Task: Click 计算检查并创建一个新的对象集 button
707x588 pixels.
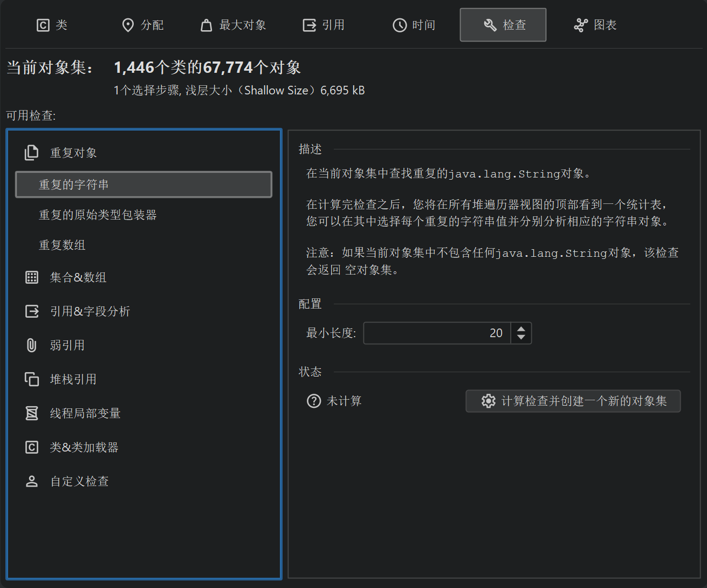Action: coord(573,401)
